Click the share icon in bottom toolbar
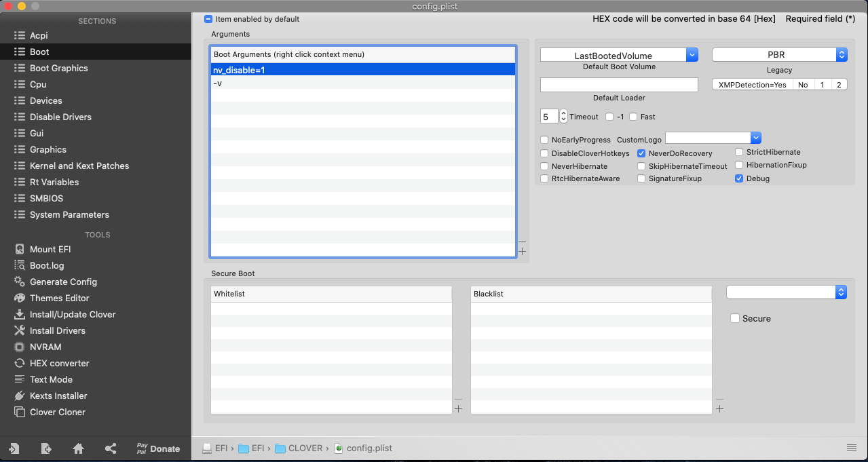868x462 pixels. (x=111, y=448)
